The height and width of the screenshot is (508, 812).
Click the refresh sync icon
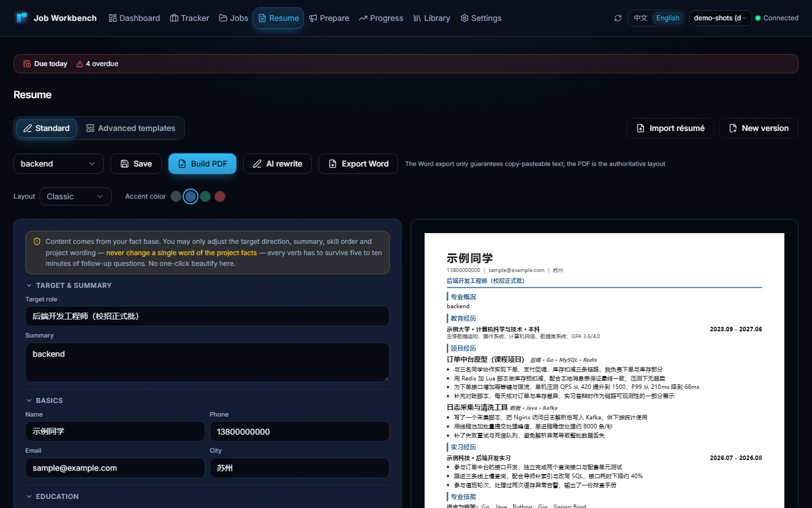tap(618, 18)
